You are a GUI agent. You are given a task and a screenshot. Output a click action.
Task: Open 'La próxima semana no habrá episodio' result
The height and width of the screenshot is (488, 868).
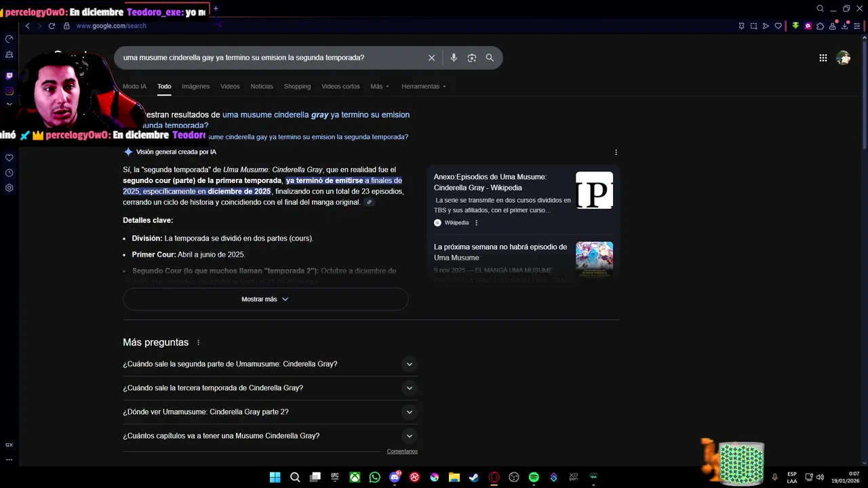[x=500, y=252]
